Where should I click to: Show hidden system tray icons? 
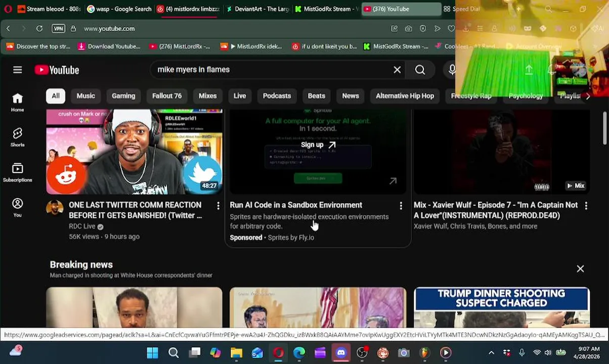(491, 353)
